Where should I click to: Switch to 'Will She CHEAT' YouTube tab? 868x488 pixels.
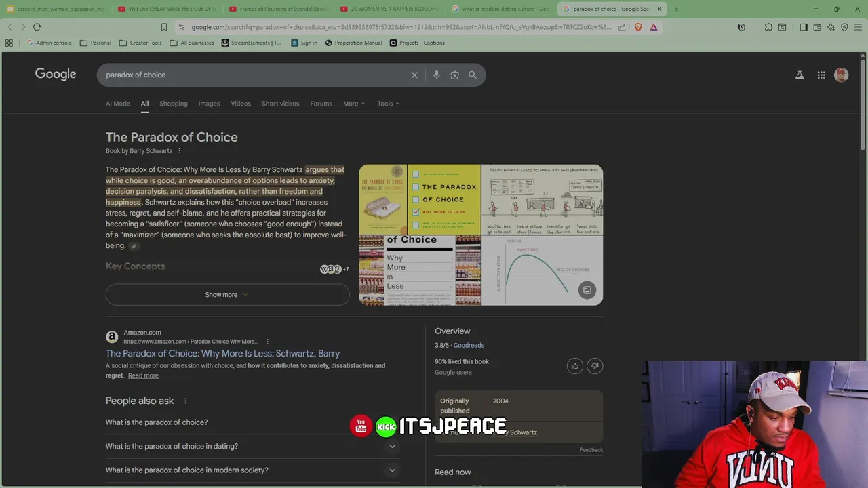166,9
